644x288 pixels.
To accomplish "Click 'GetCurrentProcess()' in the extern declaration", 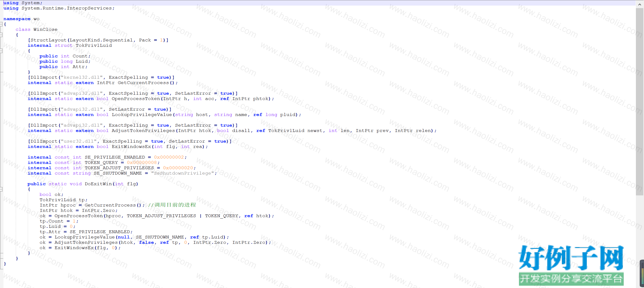I will 146,83.
